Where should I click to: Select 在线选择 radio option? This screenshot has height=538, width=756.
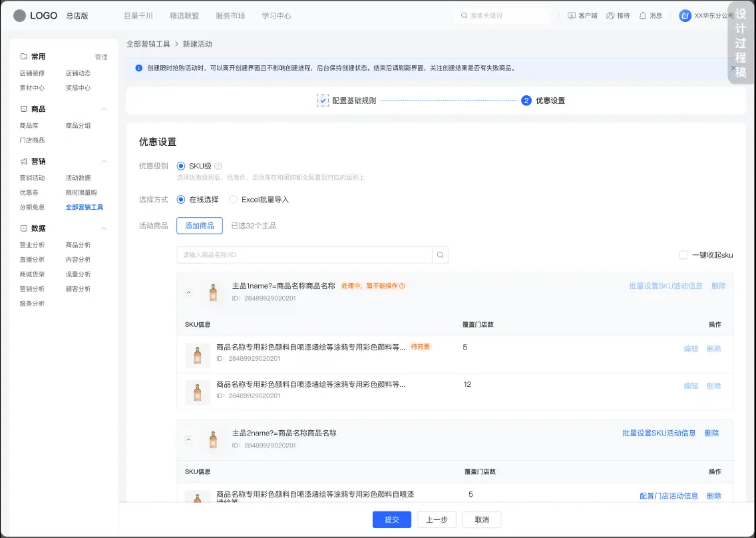(x=181, y=199)
